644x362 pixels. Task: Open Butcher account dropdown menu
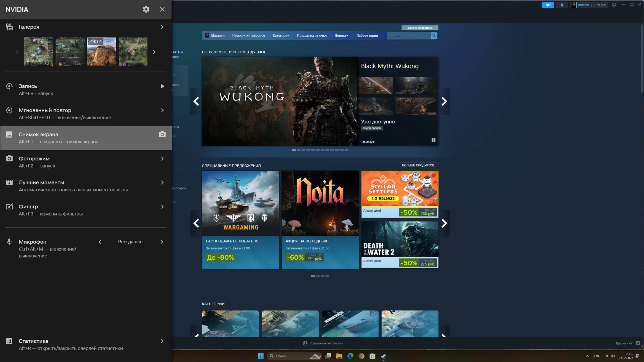585,5
